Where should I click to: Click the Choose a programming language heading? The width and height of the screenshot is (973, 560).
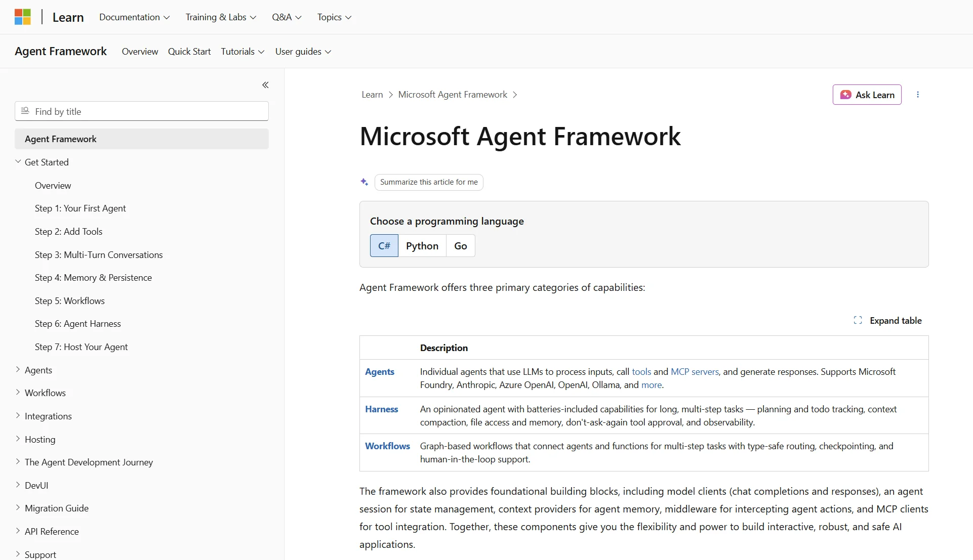click(447, 221)
